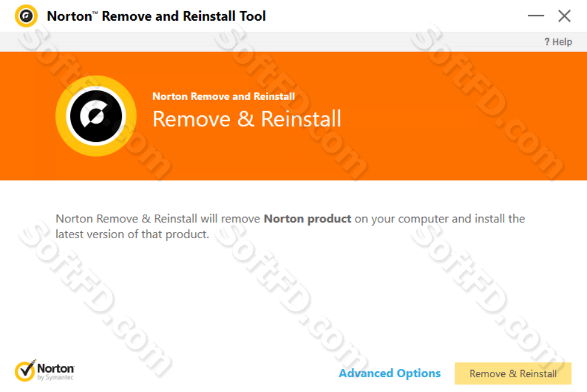
Task: Click the description paragraph about removing Norton
Action: click(x=290, y=226)
